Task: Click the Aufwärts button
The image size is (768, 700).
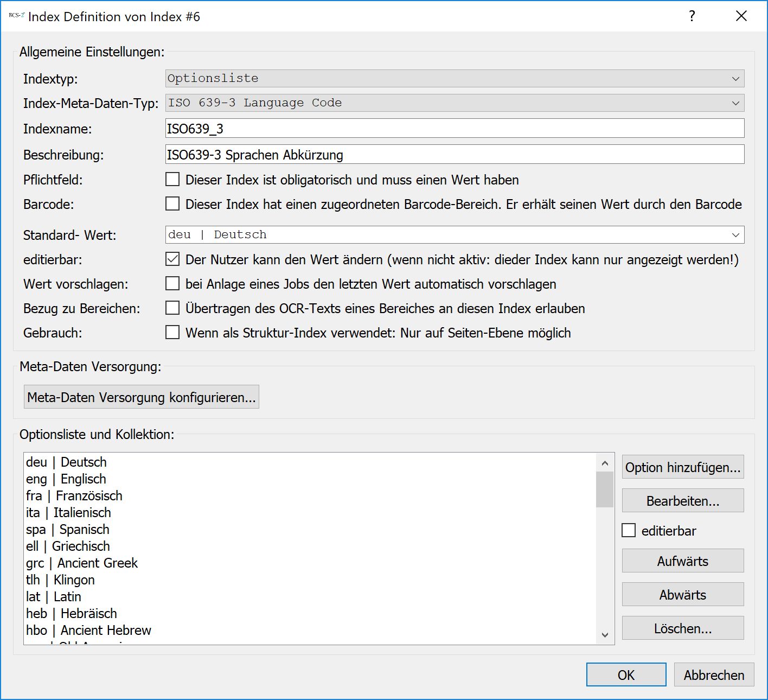Action: pyautogui.click(x=683, y=561)
